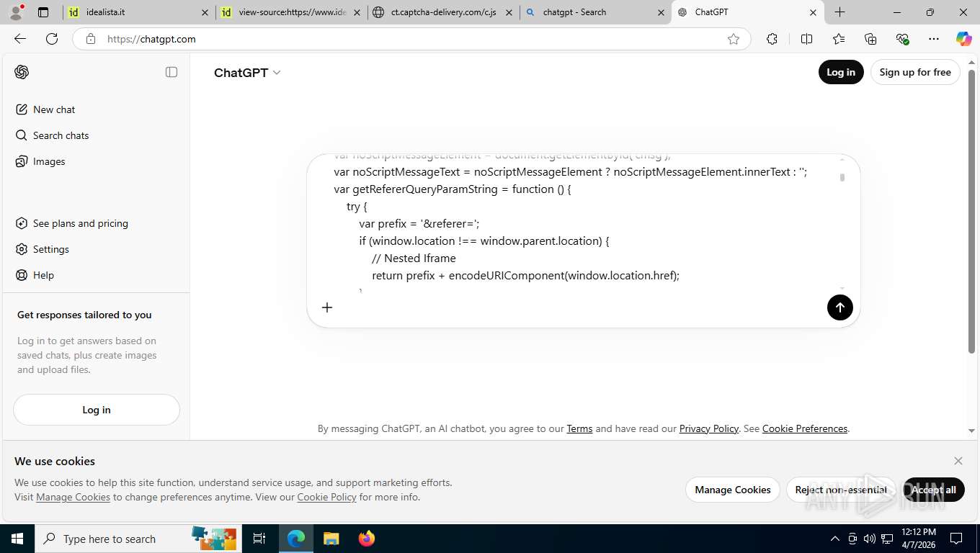Image resolution: width=980 pixels, height=553 pixels.
Task: Open the Privacy Policy link
Action: click(x=709, y=428)
